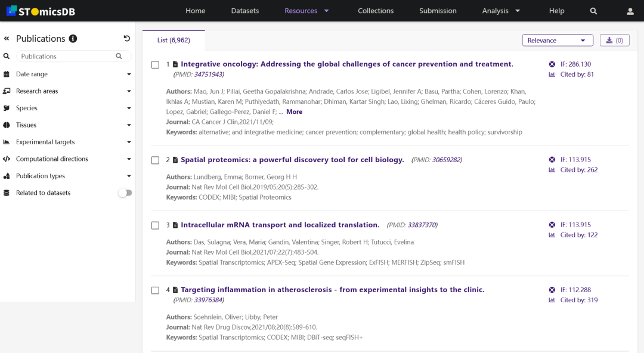644x353 pixels.
Task: Check the Spatial proteomics publication checkbox
Action: tap(155, 160)
